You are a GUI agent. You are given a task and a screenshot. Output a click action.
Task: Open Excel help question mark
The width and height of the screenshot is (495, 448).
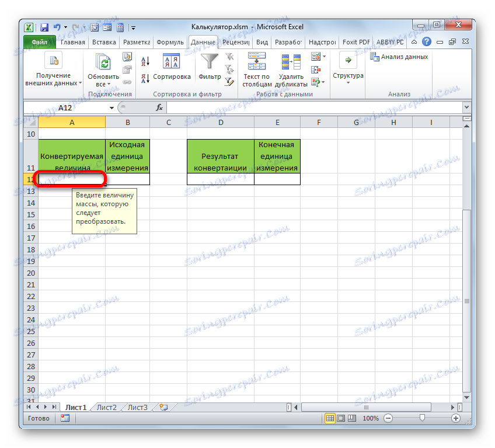427,41
